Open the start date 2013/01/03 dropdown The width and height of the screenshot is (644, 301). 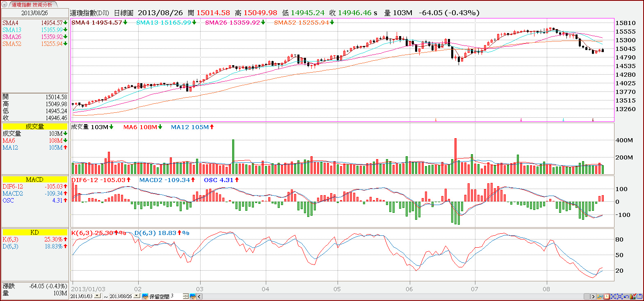(x=98, y=296)
